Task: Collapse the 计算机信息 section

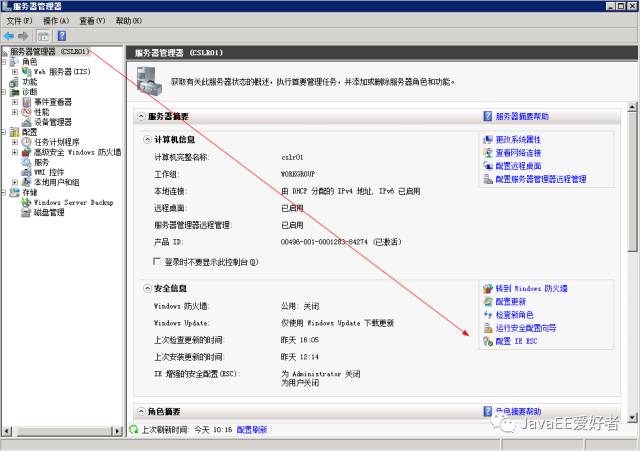Action: pos(147,140)
